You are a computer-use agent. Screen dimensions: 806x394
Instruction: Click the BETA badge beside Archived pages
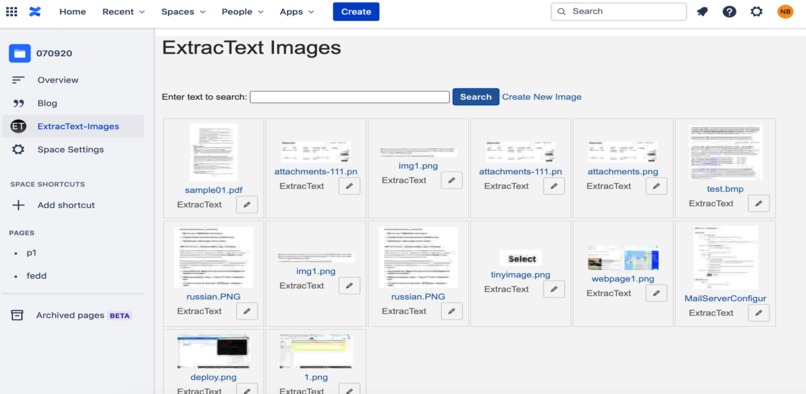120,316
